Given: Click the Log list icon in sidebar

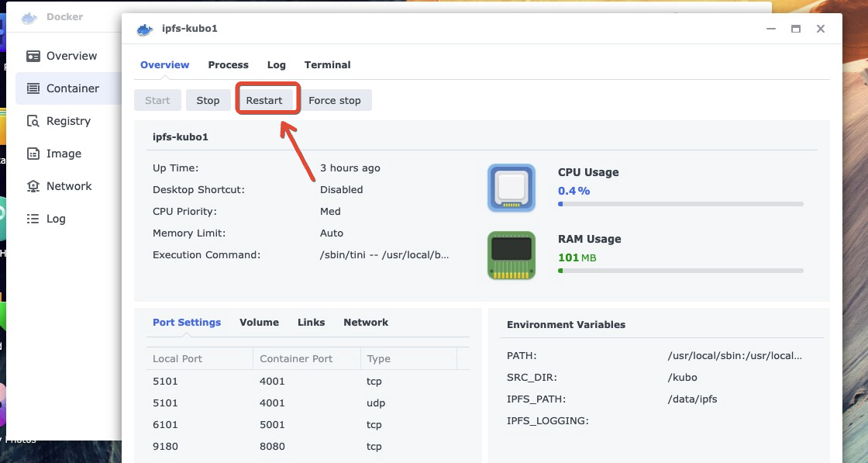Looking at the screenshot, I should 33,219.
